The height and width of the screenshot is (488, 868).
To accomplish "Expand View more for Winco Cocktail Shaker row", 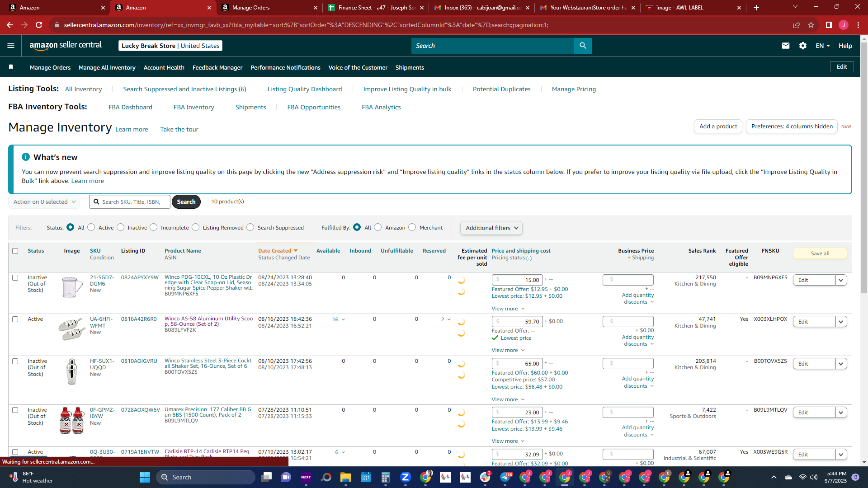I will point(508,399).
